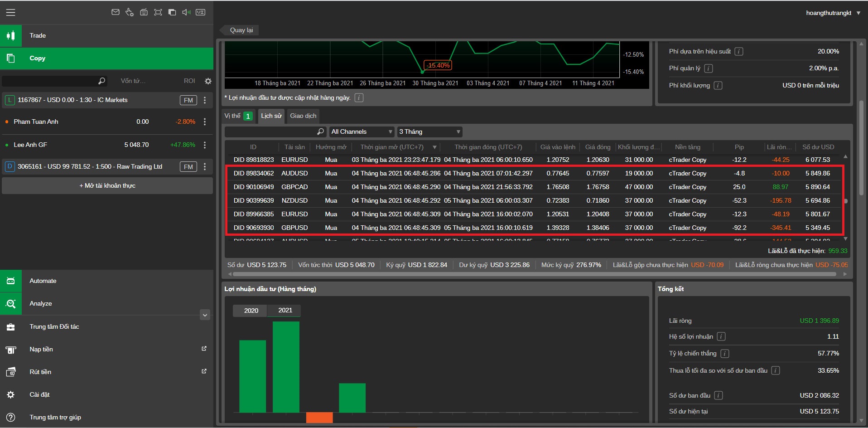Open the Analyze section icon
Image resolution: width=868 pixels, height=428 pixels.
(x=11, y=304)
